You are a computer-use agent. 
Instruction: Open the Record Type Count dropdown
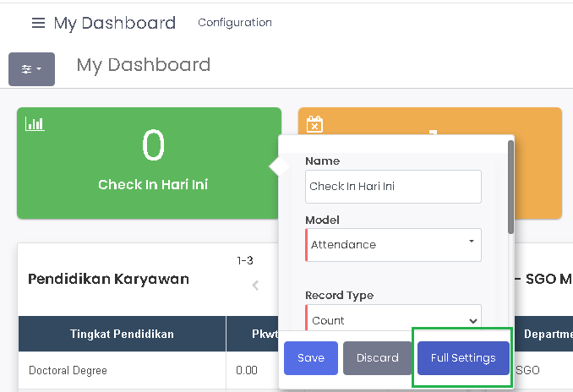point(393,320)
